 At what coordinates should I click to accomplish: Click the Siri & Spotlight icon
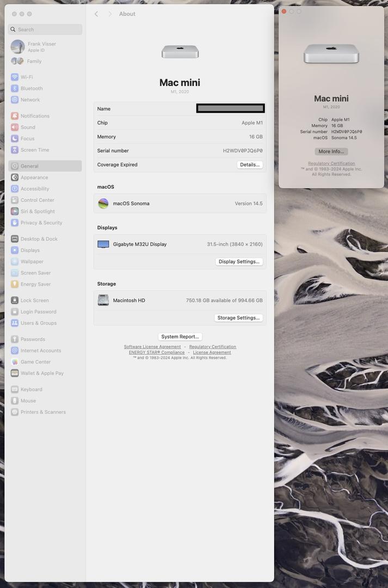(15, 211)
